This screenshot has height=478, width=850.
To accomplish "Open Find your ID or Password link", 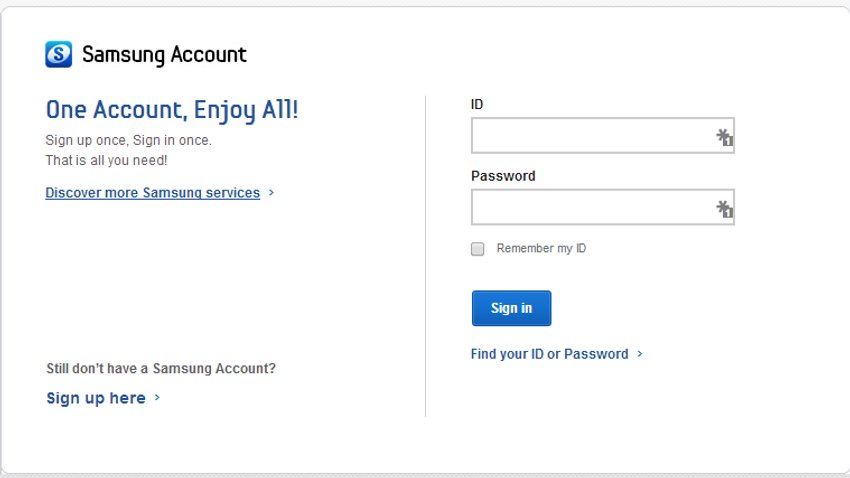I will pos(549,354).
